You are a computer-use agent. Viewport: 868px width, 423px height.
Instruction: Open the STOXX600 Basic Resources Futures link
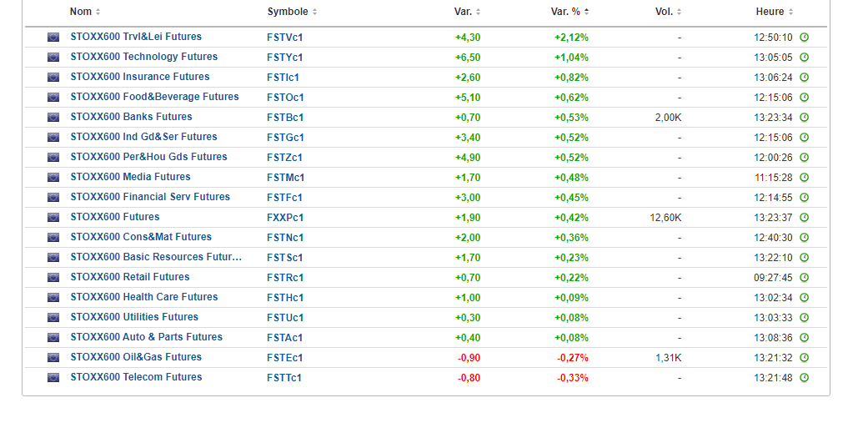click(156, 257)
